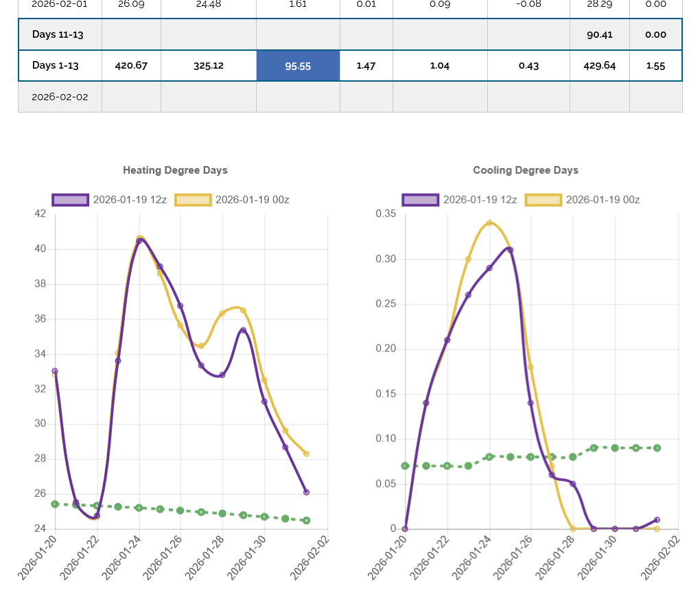The image size is (700, 593).
Task: Click last purple data point in Heating chart
Action: click(306, 492)
